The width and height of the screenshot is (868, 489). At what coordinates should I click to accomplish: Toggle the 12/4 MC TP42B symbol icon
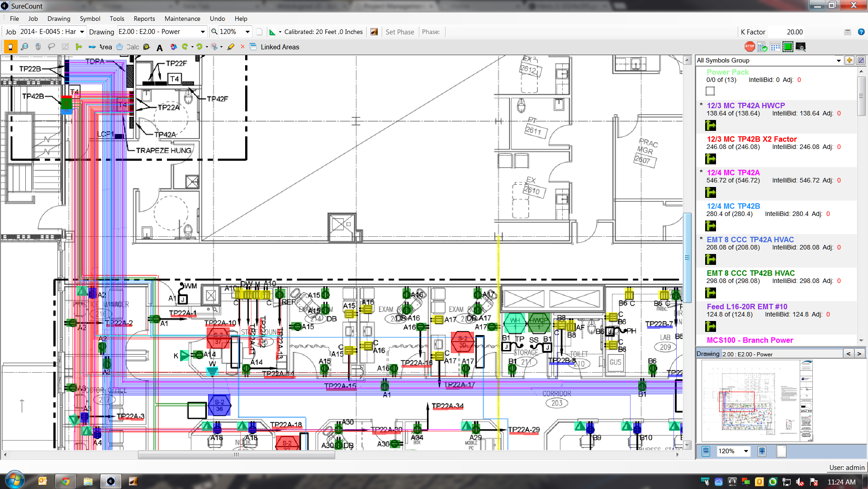coord(711,226)
